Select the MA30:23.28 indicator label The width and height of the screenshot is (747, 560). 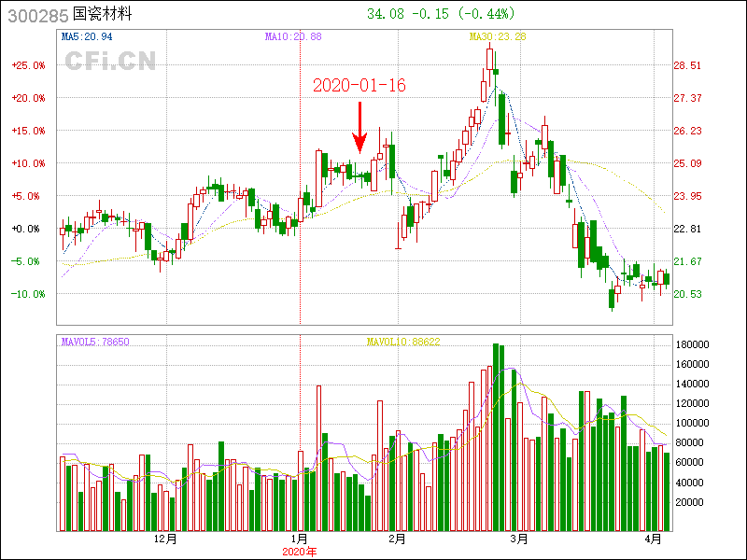pyautogui.click(x=498, y=36)
